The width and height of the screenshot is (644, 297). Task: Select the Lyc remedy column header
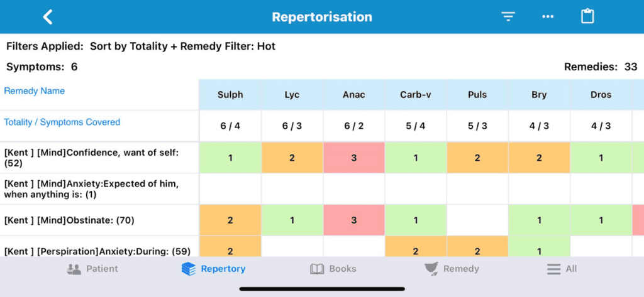[292, 95]
